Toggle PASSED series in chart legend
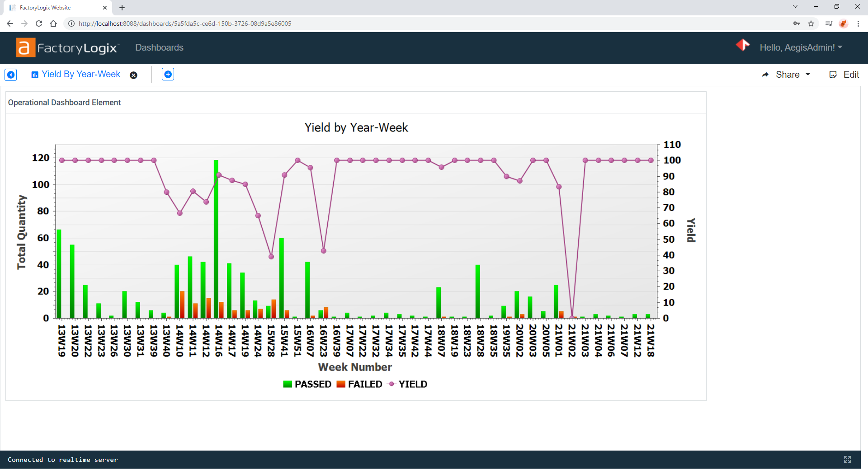Image resolution: width=868 pixels, height=470 pixels. pos(307,384)
